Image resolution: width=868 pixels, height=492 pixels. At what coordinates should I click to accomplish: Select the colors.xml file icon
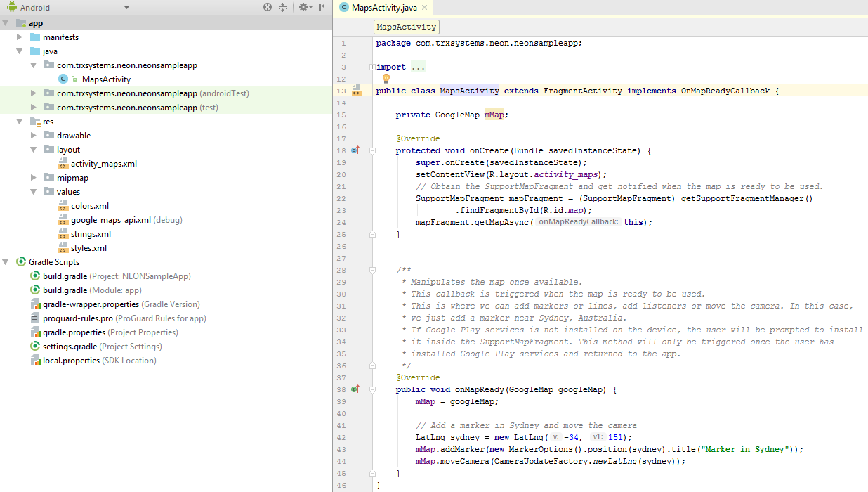click(x=63, y=206)
